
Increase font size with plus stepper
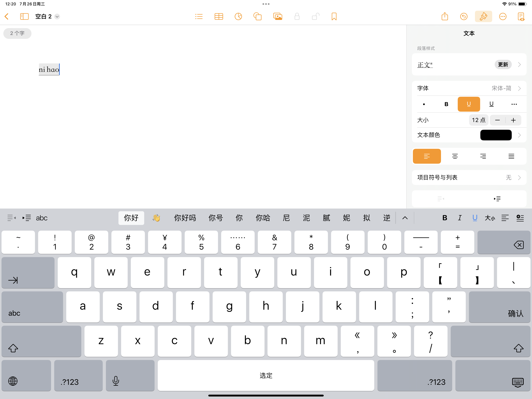coord(513,120)
